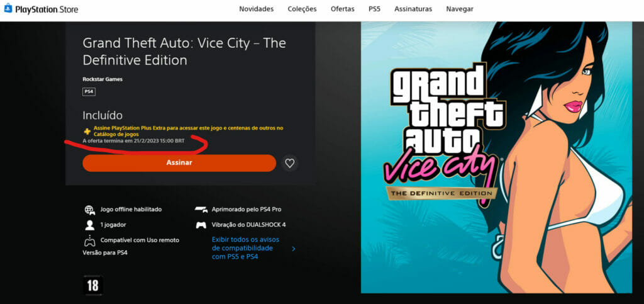The image size is (644, 304).
Task: Add game to wishlist with heart icon
Action: pos(290,163)
